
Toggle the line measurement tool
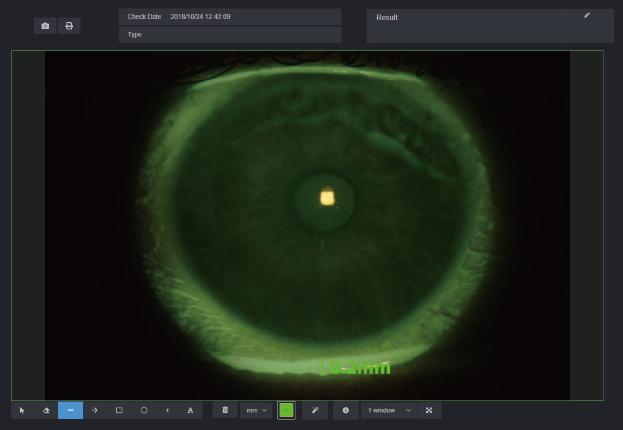pyautogui.click(x=70, y=410)
